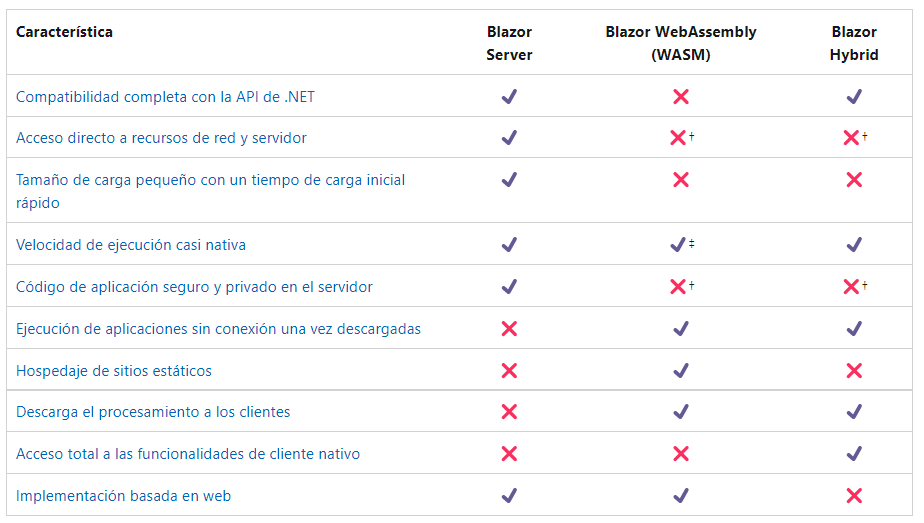Click red X for WASM .NET API compatibility
Viewport: 924px width, 523px height.
pos(681,97)
